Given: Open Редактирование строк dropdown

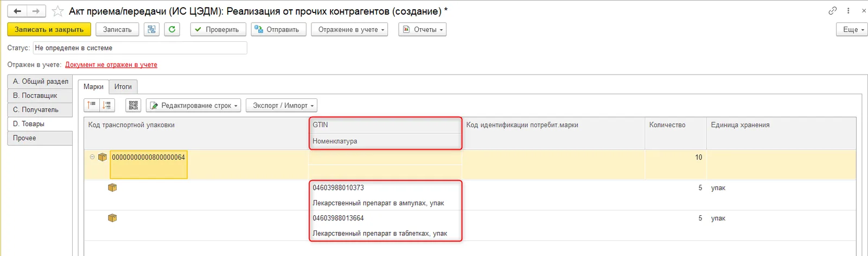Looking at the screenshot, I should tap(194, 105).
